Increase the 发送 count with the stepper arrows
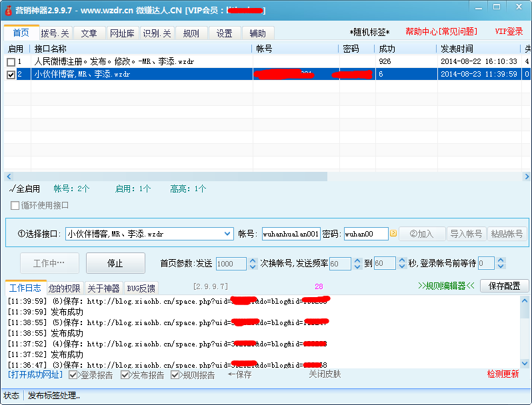This screenshot has width=532, height=405. 253,260
